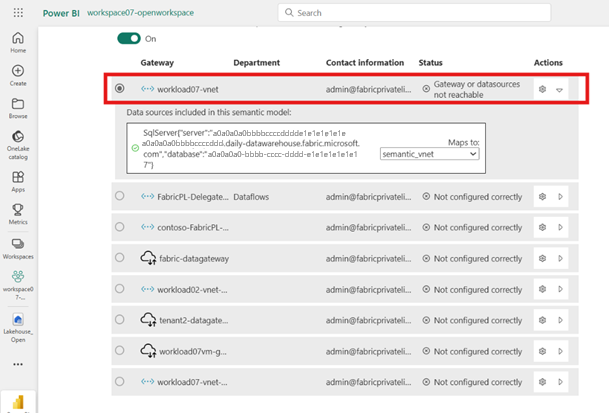
Task: Select the workload07-vnet radio button
Action: coord(120,88)
